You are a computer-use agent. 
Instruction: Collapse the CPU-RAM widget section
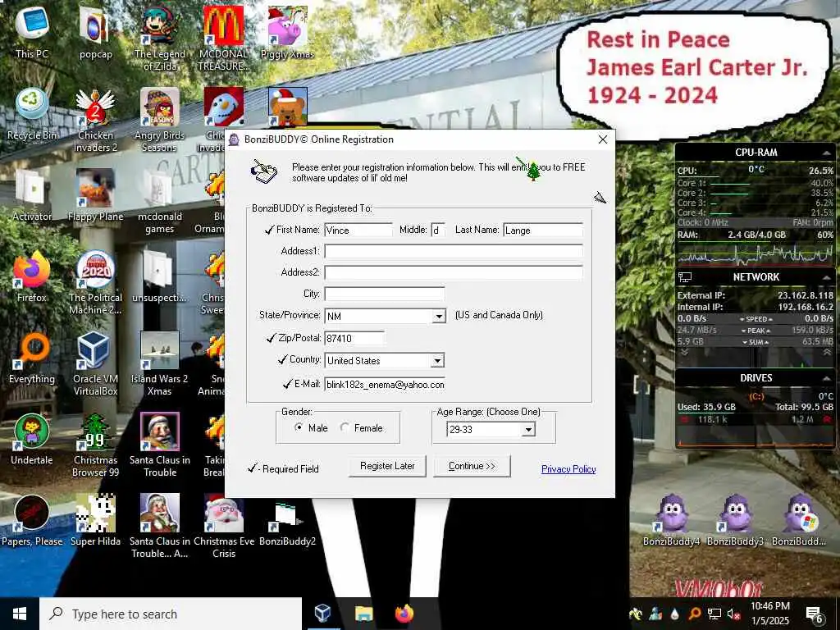coord(826,153)
